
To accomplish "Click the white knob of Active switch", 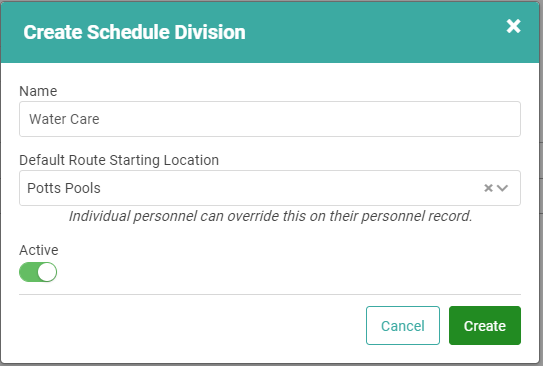I will [47, 272].
